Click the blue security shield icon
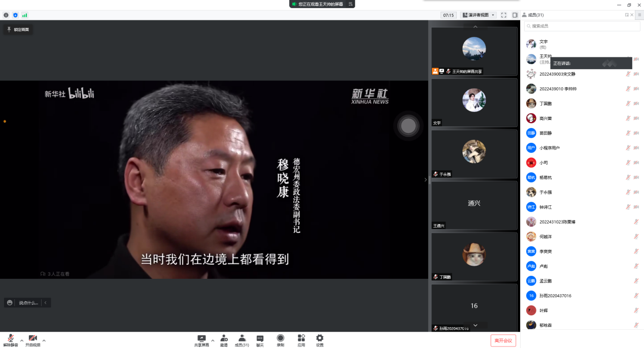The image size is (644, 348). click(x=15, y=15)
